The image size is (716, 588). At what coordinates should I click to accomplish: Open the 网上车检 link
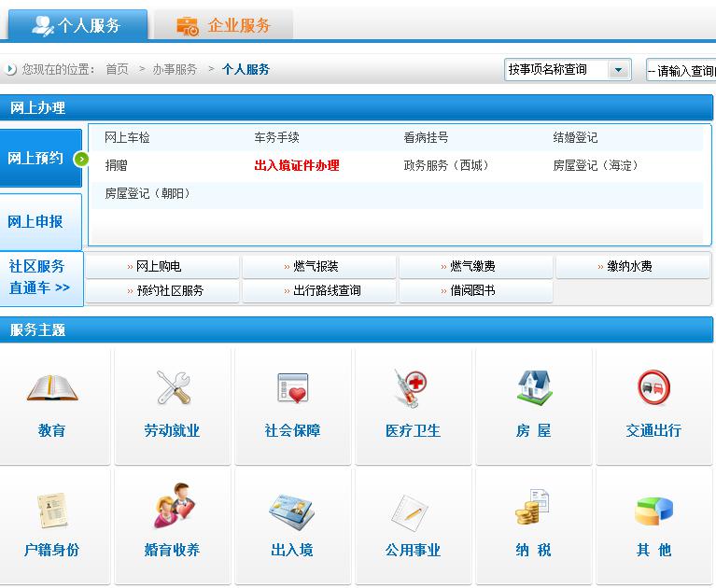click(127, 137)
